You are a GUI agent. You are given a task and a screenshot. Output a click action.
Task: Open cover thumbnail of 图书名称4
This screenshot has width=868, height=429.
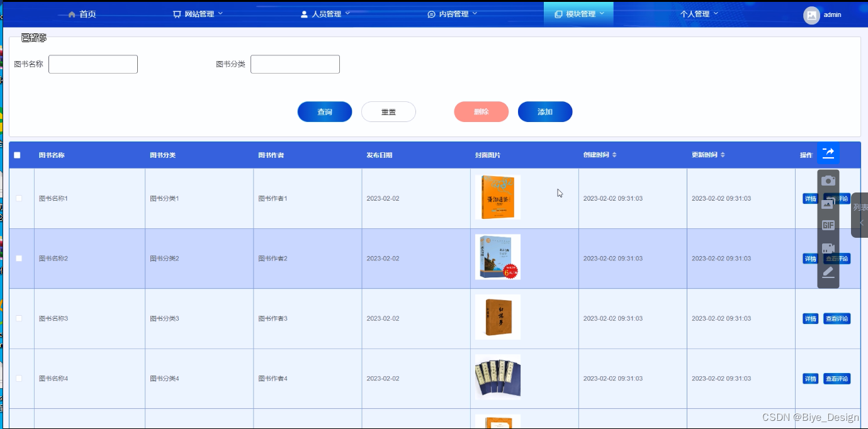(x=498, y=377)
